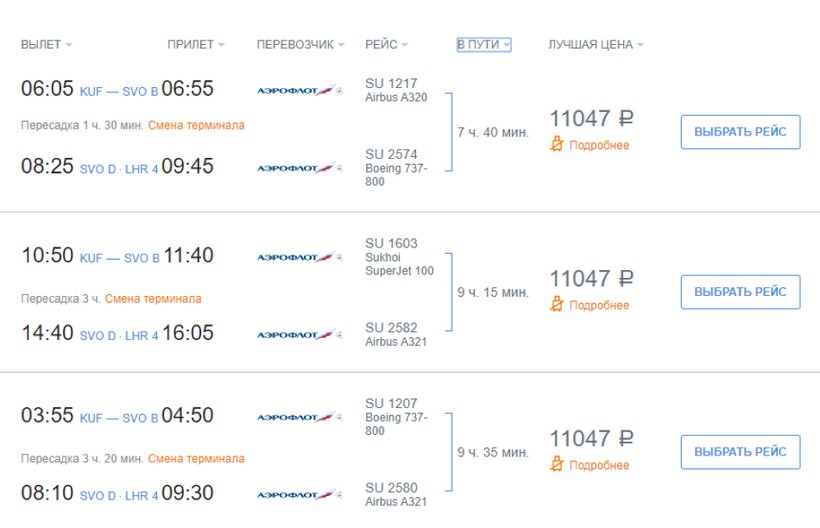Click Aeroflot logo for flight SU 1207

tap(299, 417)
